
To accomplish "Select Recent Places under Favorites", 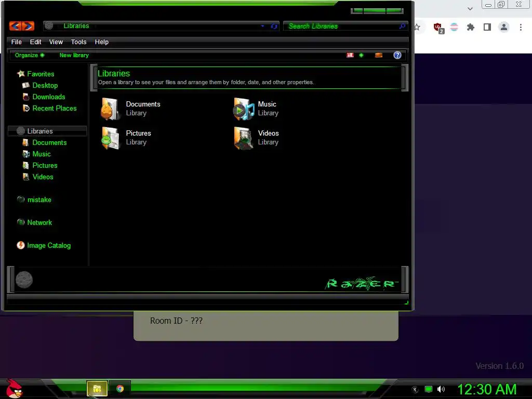I will [49, 108].
